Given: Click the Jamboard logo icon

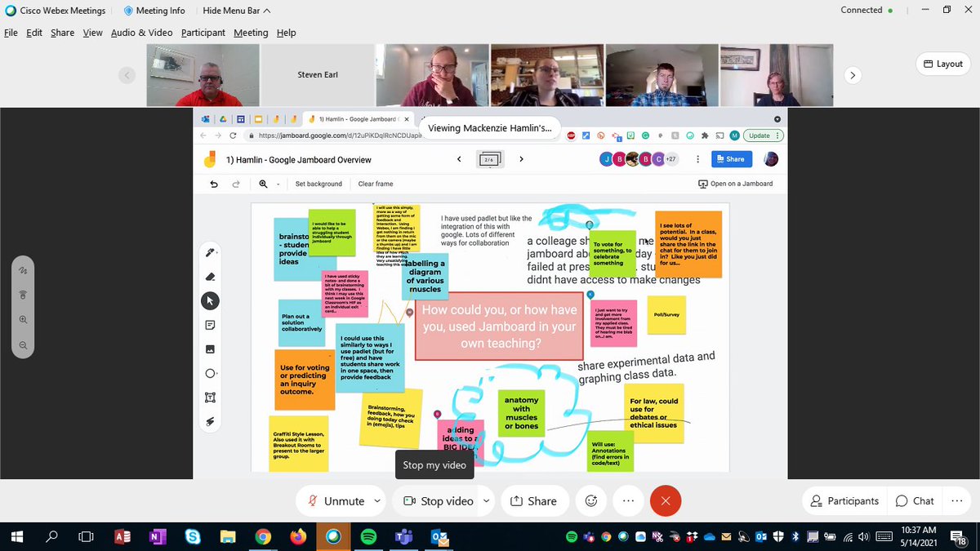Looking at the screenshot, I should tap(211, 160).
